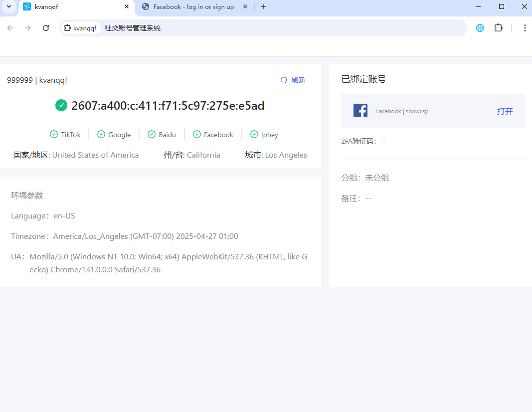The height and width of the screenshot is (412, 532).
Task: Click the 分组: 未分组 text
Action: (x=365, y=178)
